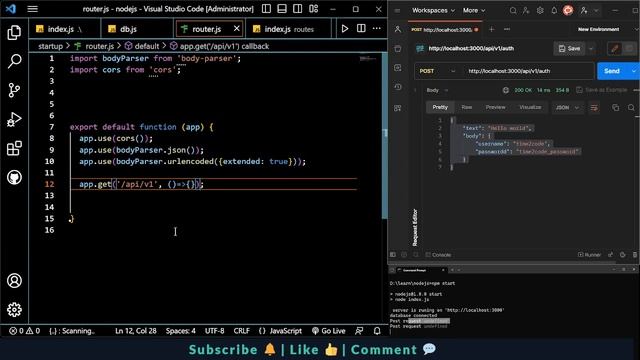Open the Postman user avatar
The image size is (640, 360).
click(568, 11)
